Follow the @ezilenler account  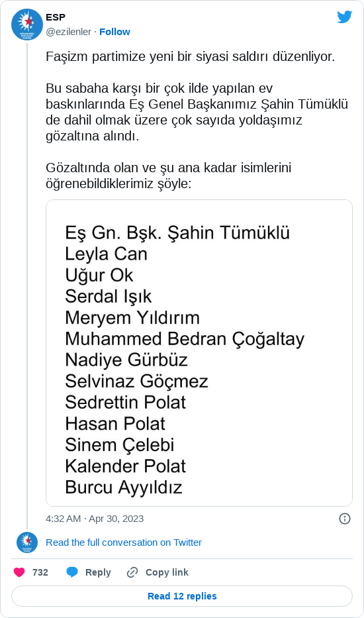[114, 32]
